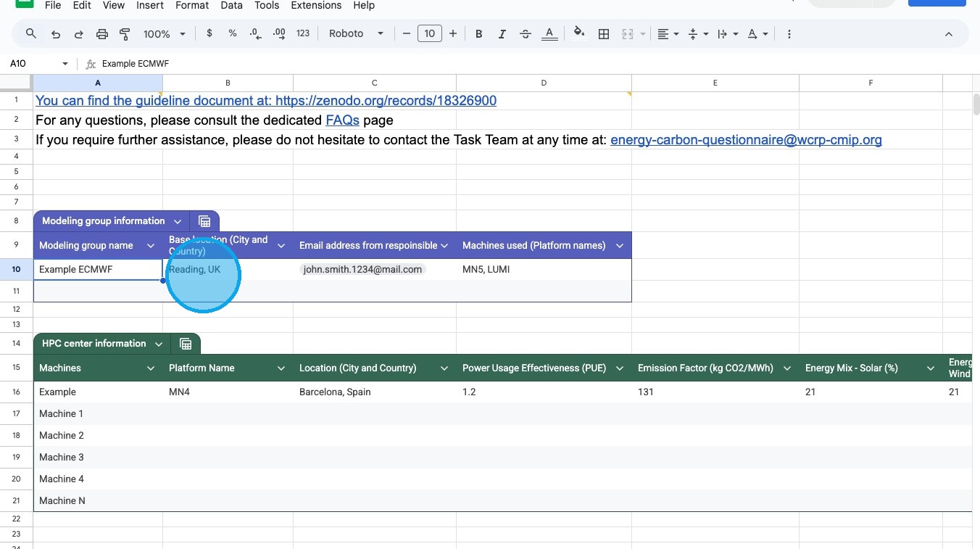Click the strikethrough formatting icon
The width and height of the screenshot is (980, 549).
point(526,34)
